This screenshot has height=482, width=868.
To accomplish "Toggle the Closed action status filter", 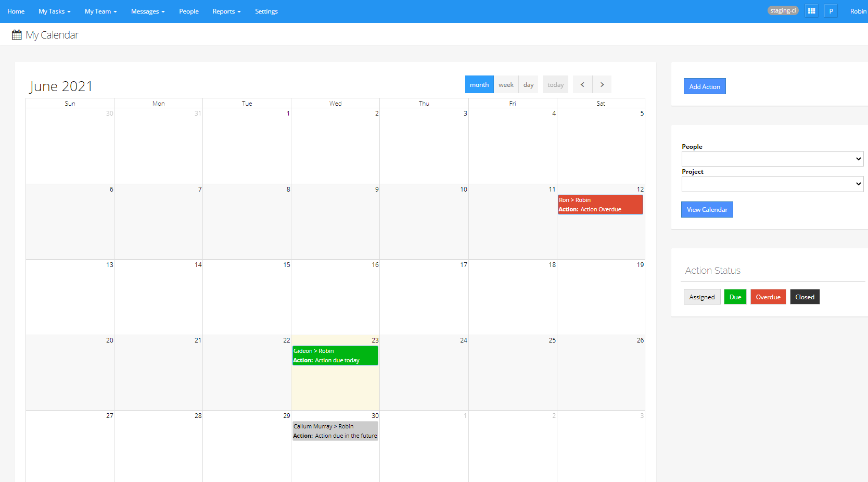I will [x=805, y=297].
